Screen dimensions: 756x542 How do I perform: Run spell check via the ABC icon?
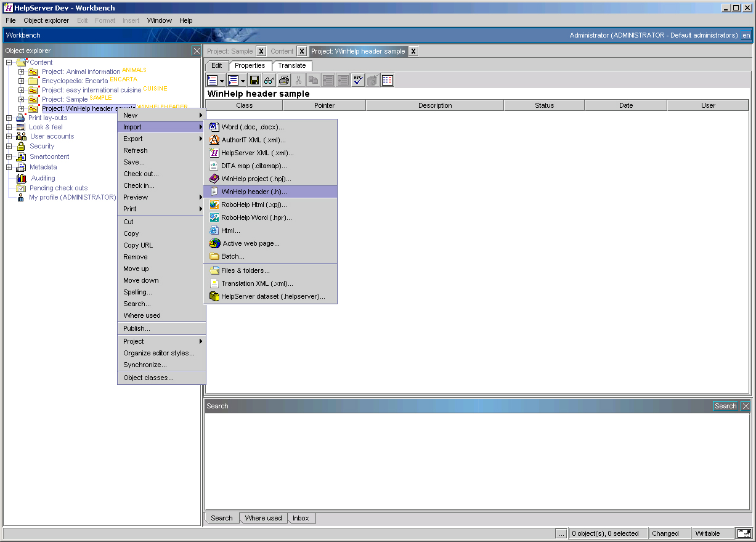pyautogui.click(x=357, y=79)
